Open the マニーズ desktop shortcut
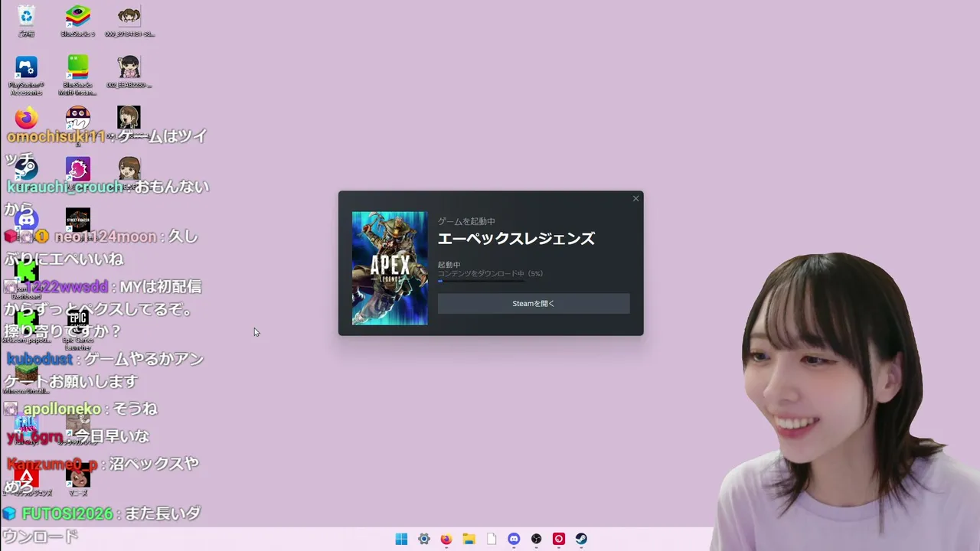The height and width of the screenshot is (551, 980). click(77, 481)
